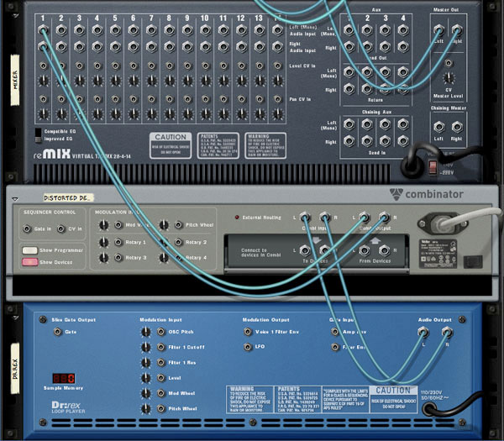
Task: Click the External Routing indicator LED
Action: pos(237,218)
